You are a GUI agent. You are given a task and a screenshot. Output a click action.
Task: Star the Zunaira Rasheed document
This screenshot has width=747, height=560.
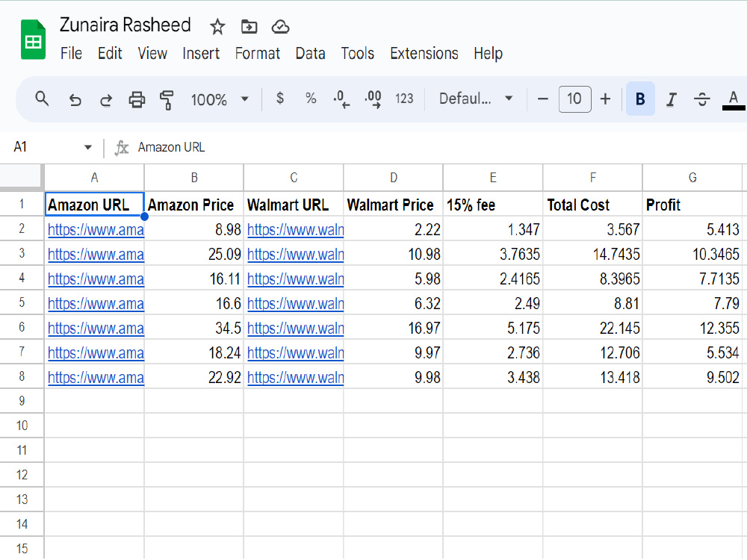tap(217, 27)
